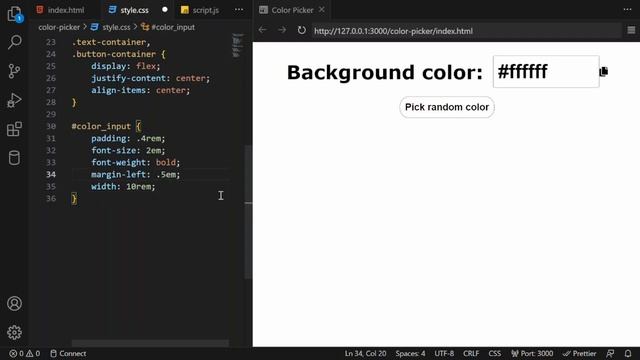
Task: Click the Pick random color button
Action: click(x=447, y=107)
